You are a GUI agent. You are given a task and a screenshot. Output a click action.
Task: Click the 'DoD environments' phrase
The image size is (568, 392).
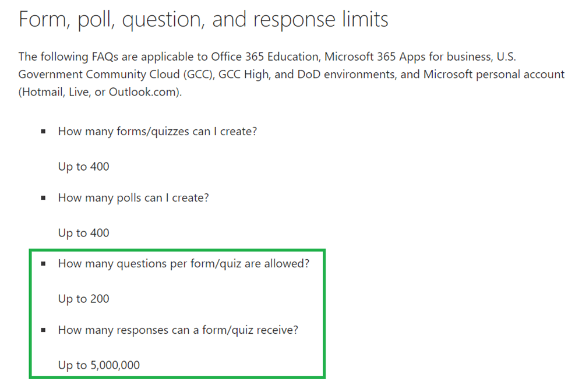tap(346, 75)
